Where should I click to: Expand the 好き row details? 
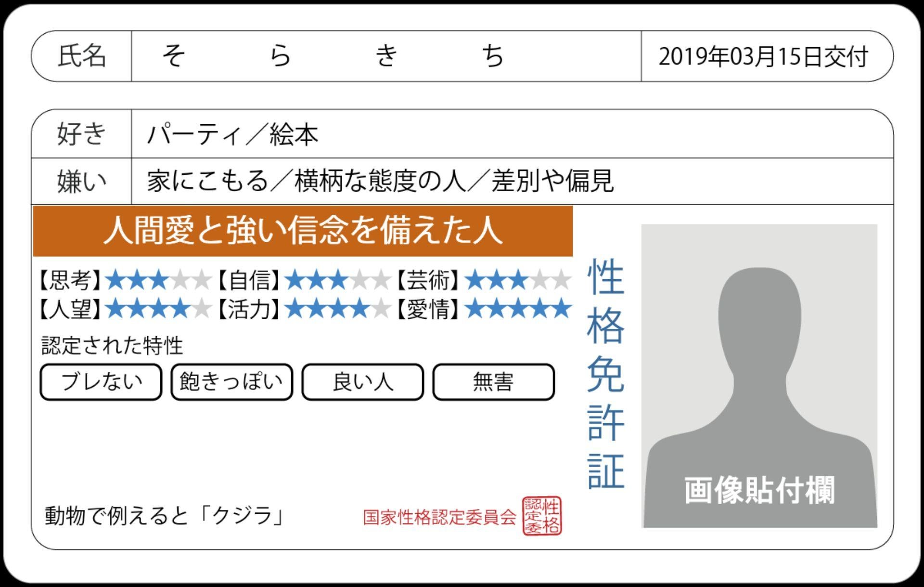(x=80, y=133)
